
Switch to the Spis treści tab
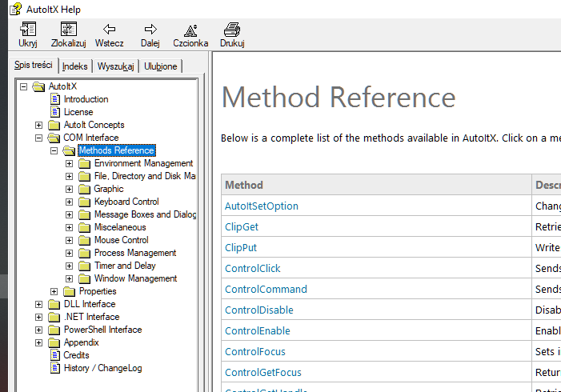pyautogui.click(x=34, y=66)
